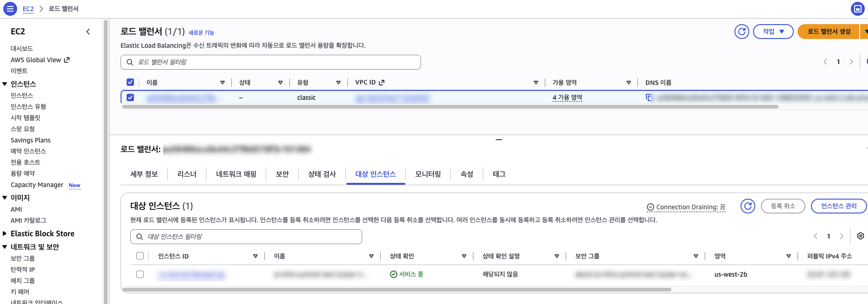Image resolution: width=868 pixels, height=304 pixels.
Task: Click the 등록 취소 button
Action: (x=783, y=206)
